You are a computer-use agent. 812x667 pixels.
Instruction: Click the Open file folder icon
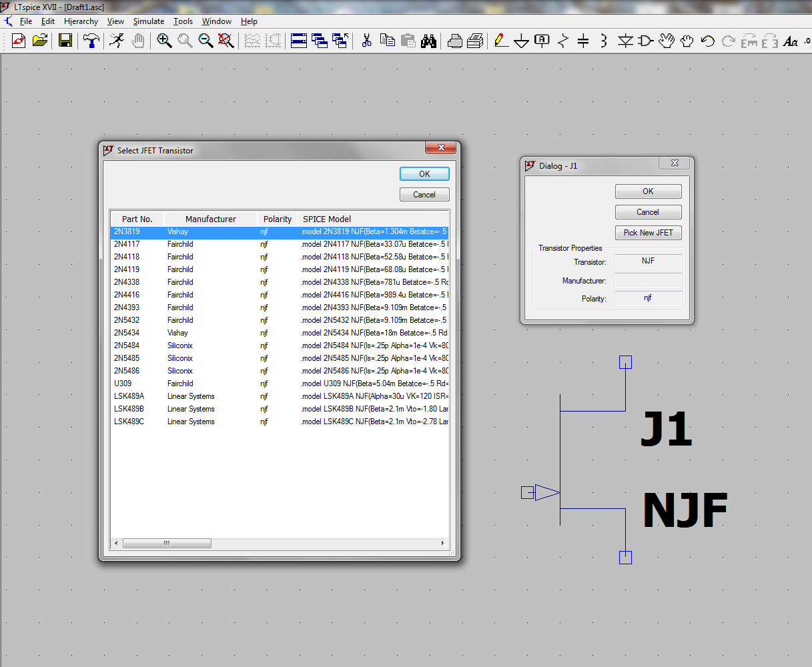coord(40,41)
